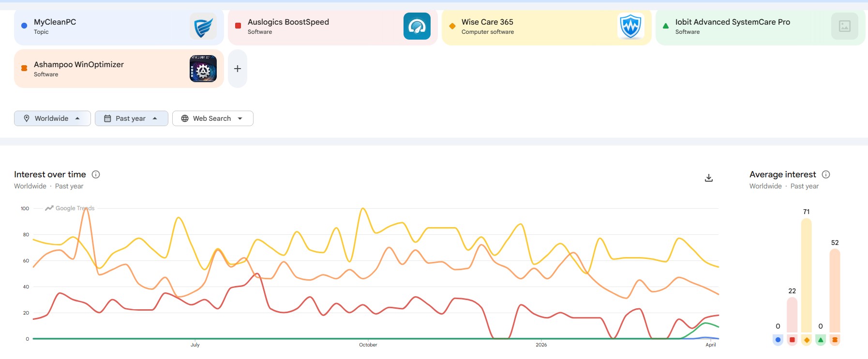This screenshot has width=868, height=359.
Task: Click the orange average interest bar 52
Action: click(x=835, y=290)
